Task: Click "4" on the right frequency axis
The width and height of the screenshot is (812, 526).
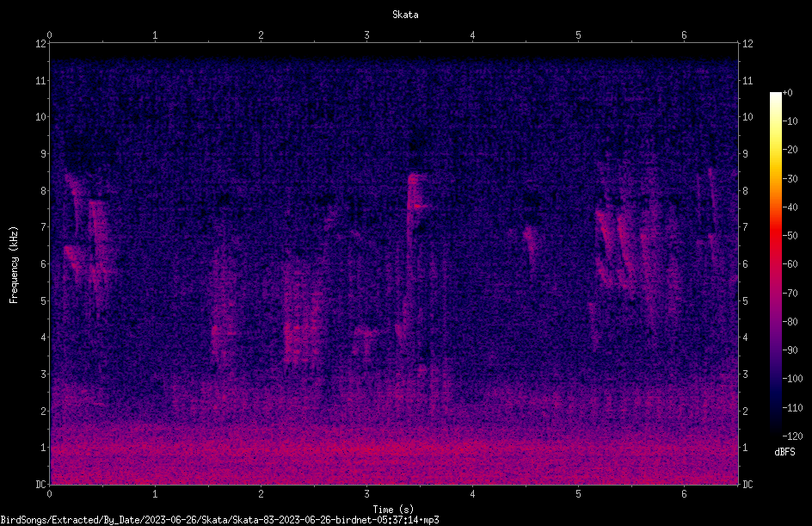Action: (745, 337)
